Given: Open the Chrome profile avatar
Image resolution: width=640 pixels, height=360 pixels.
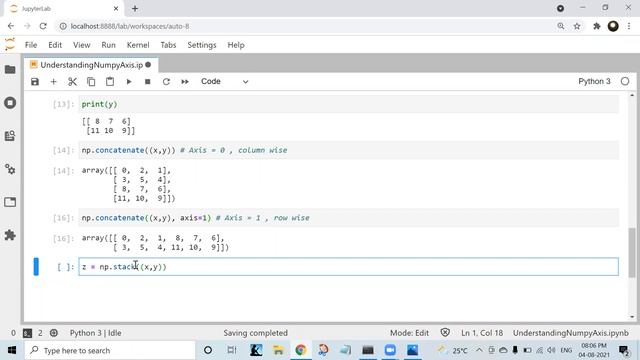Looking at the screenshot, I should tap(613, 26).
